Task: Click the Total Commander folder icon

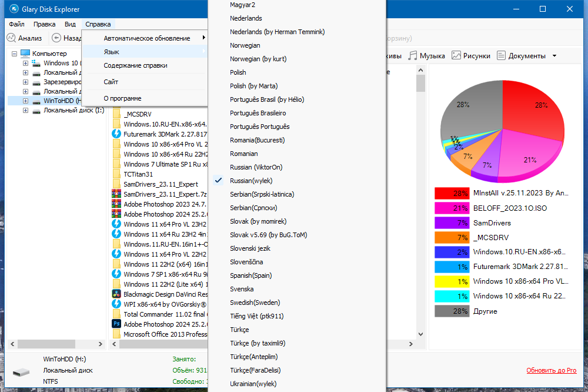Action: [116, 314]
